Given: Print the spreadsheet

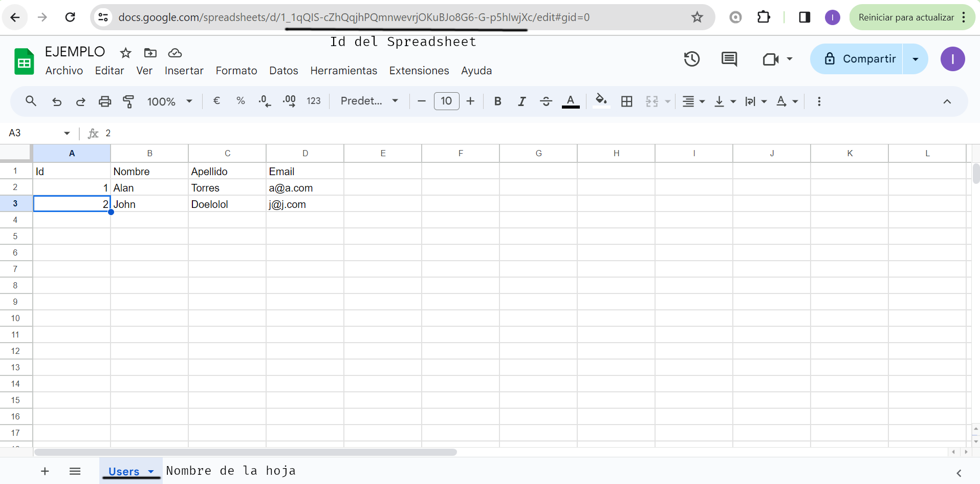Looking at the screenshot, I should 105,101.
